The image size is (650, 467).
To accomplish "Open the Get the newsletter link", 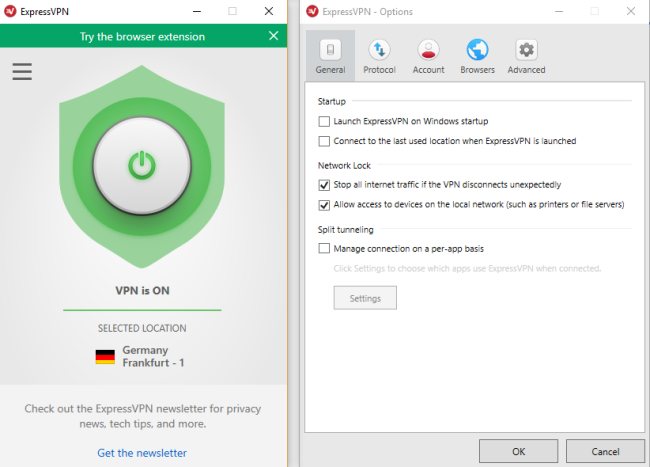I will 142,453.
